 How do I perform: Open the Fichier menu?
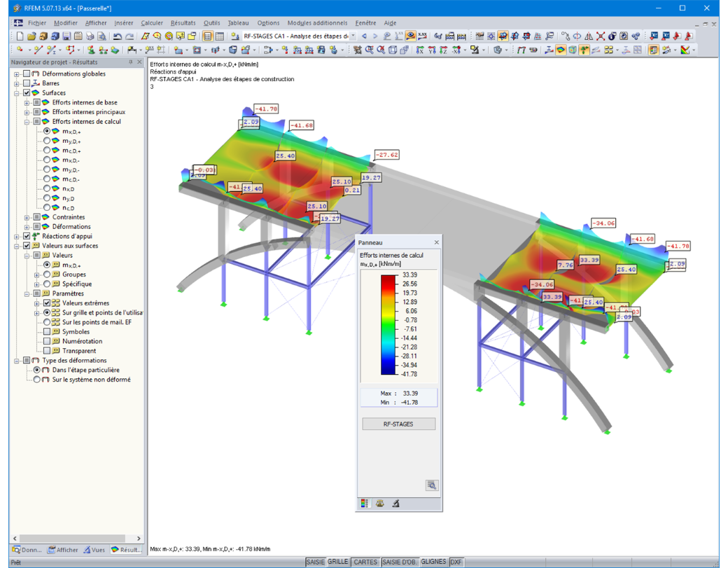click(36, 22)
